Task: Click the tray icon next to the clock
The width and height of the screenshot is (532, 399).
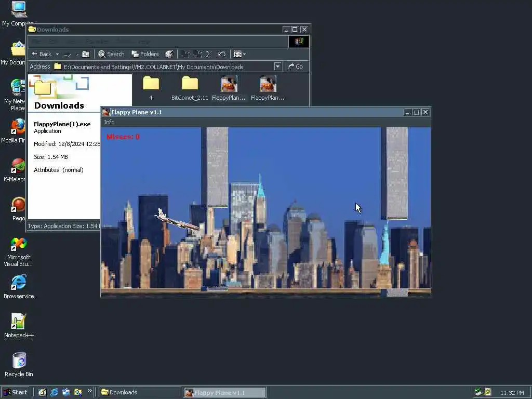Action: 488,392
